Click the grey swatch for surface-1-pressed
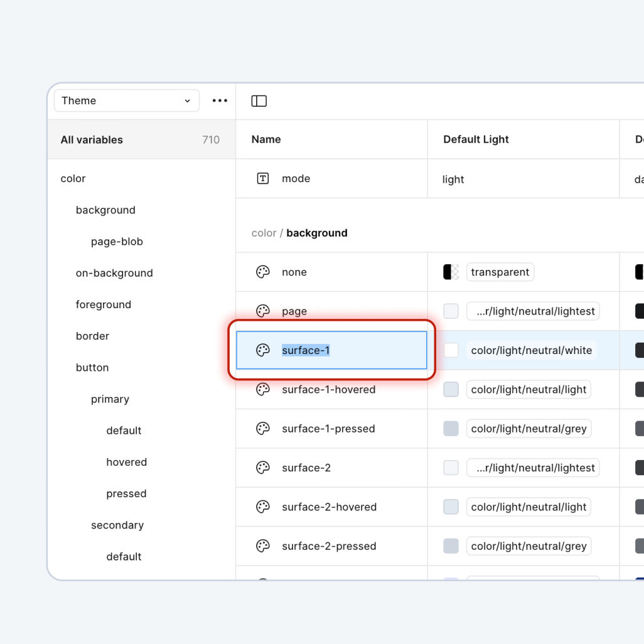Viewport: 644px width, 644px height. [x=451, y=429]
